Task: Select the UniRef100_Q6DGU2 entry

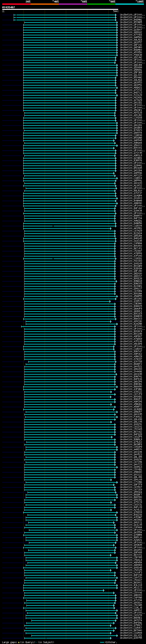Action: point(131,32)
